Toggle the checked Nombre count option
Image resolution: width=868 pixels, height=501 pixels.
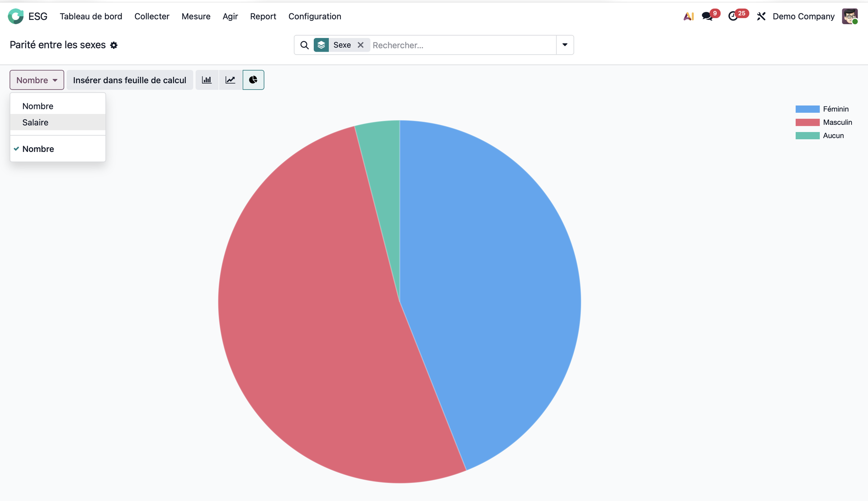click(38, 149)
